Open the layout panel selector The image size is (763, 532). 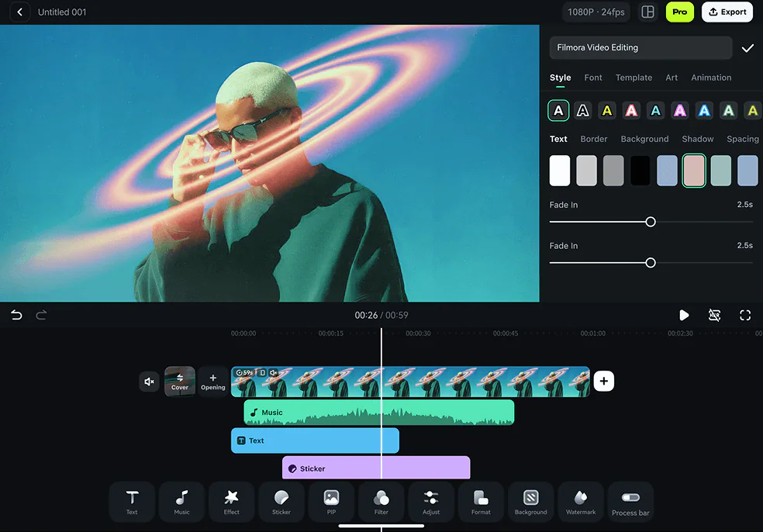[x=647, y=12]
